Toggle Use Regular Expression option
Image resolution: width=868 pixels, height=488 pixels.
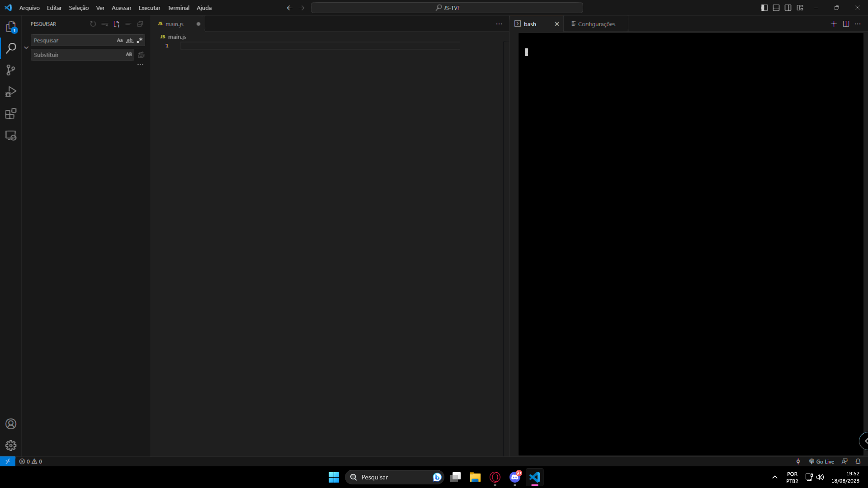pyautogui.click(x=140, y=40)
